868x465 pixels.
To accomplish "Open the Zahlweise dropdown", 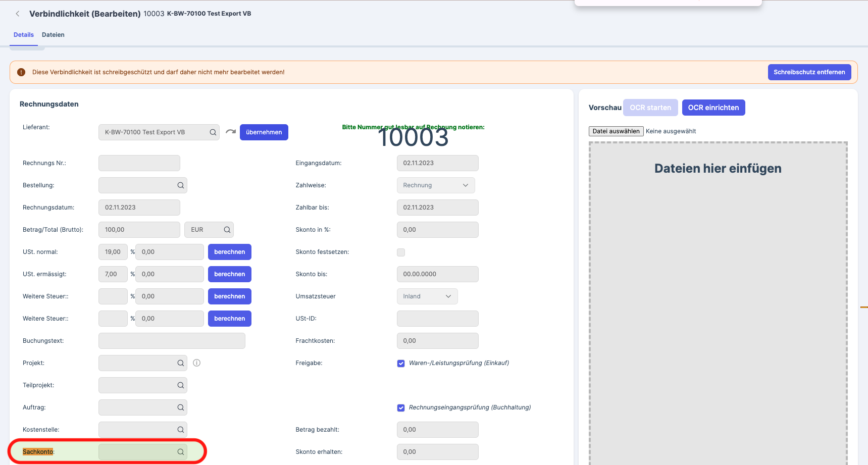I will [x=436, y=185].
